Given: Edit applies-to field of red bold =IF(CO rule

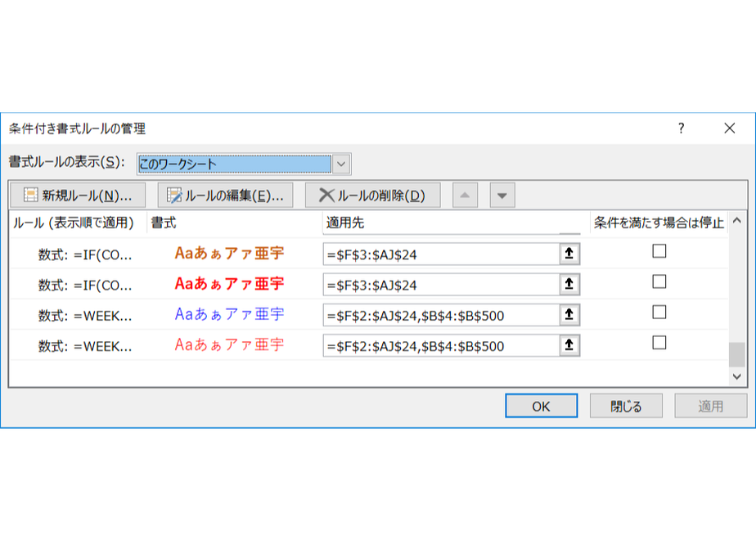Looking at the screenshot, I should coord(441,285).
